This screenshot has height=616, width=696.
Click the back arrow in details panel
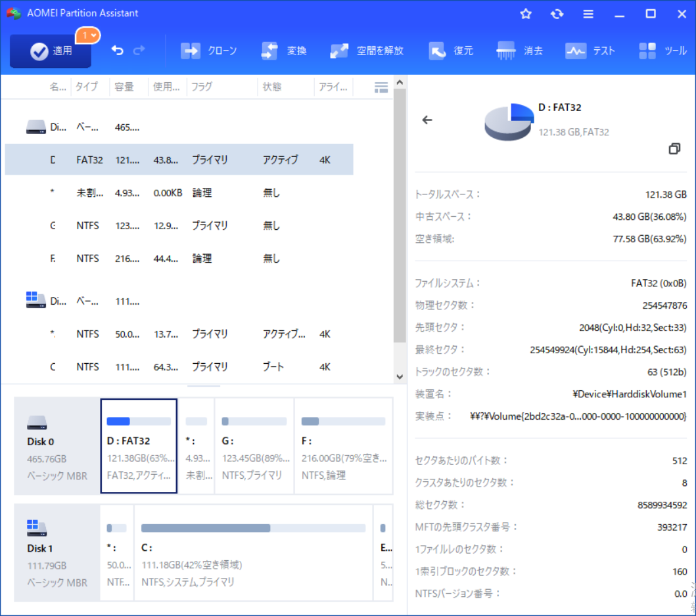427,120
